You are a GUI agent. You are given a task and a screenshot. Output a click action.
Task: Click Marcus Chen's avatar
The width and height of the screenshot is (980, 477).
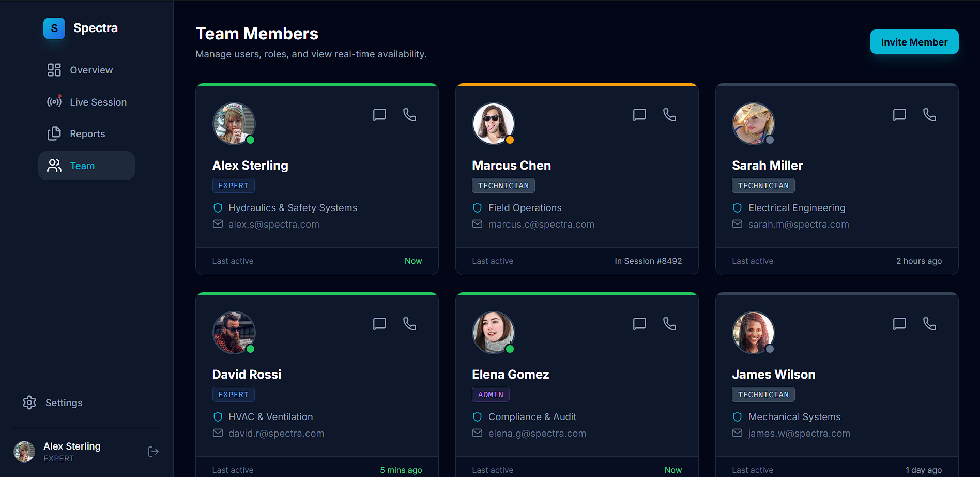click(x=494, y=124)
